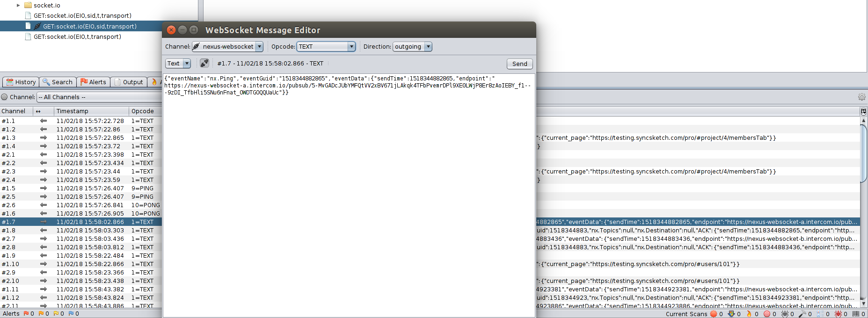Click payload cell containing project/4/membersTab for #1.3

[698, 137]
